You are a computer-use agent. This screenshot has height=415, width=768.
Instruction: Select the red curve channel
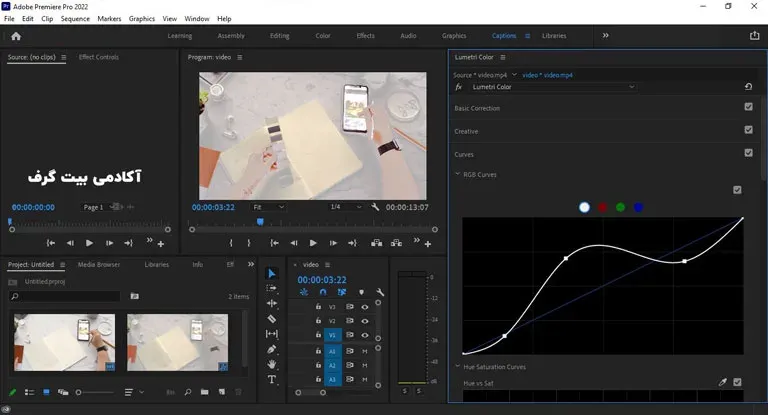click(602, 207)
